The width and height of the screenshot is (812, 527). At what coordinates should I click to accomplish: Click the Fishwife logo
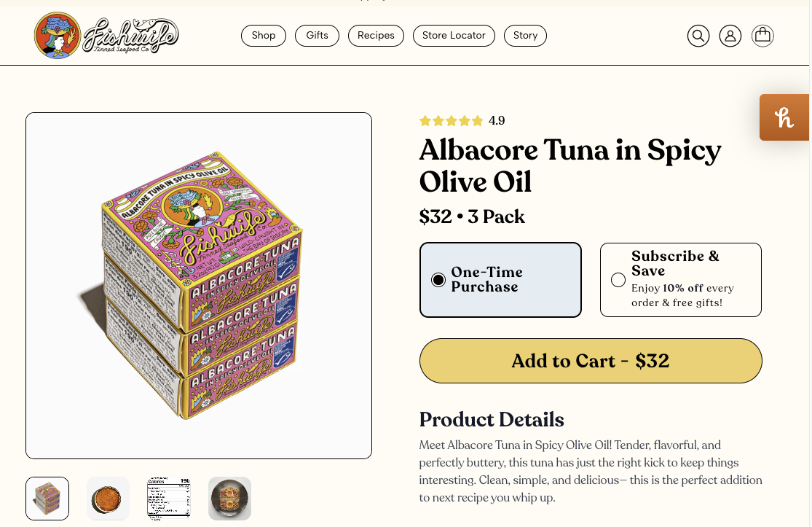coord(106,35)
